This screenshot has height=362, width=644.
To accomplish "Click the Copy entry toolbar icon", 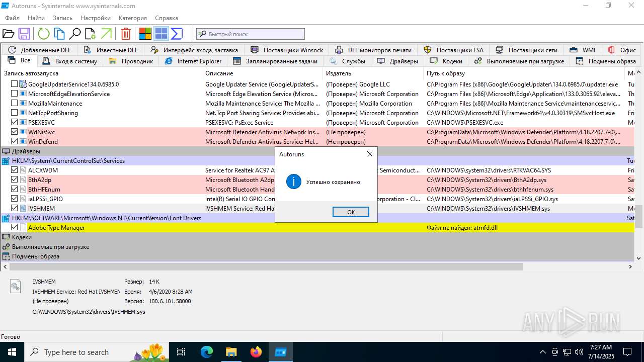I will 59,34.
